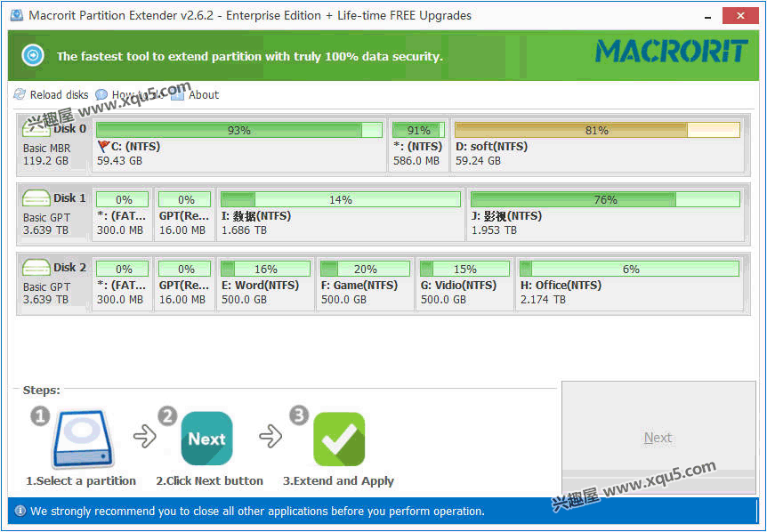Click the 119.2 GB Disk 0 capacity

45,160
